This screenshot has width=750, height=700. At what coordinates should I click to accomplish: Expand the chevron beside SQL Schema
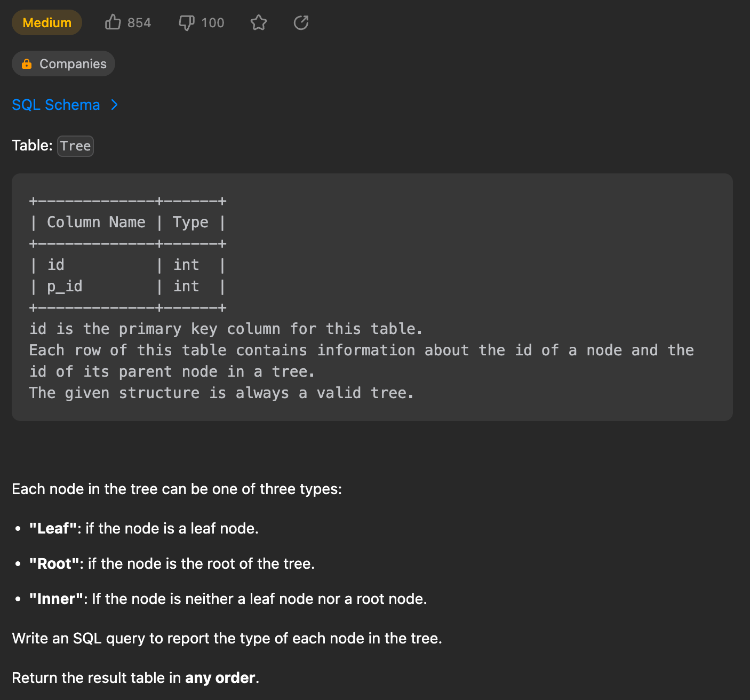point(114,105)
